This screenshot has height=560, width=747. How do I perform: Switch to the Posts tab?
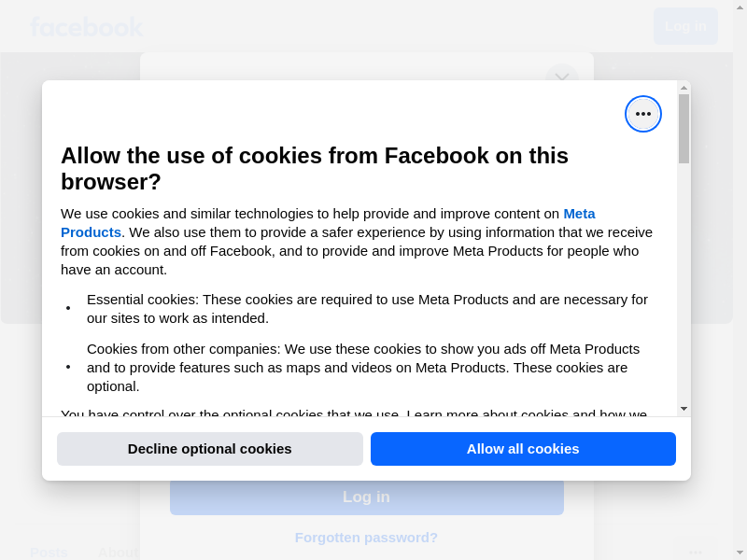coord(49,552)
